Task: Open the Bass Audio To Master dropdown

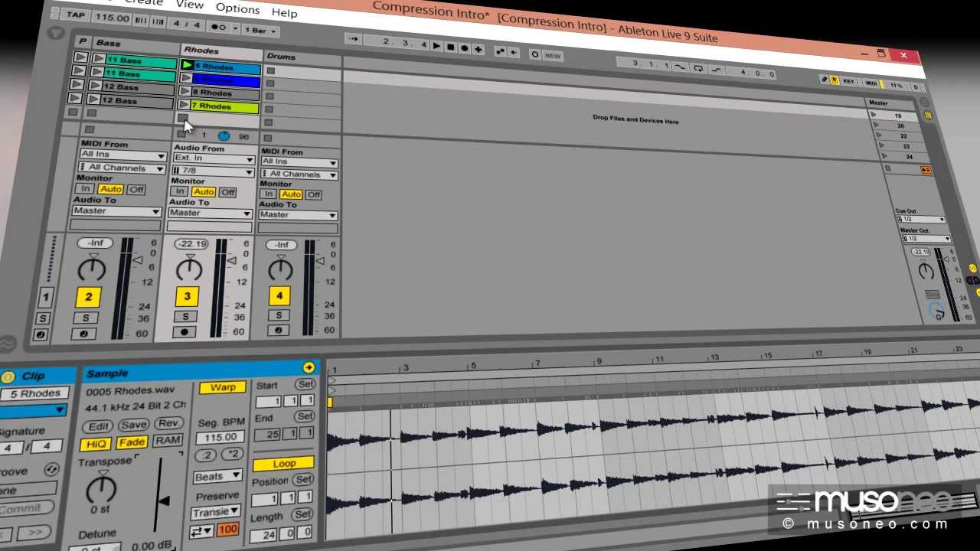Action: tap(117, 210)
